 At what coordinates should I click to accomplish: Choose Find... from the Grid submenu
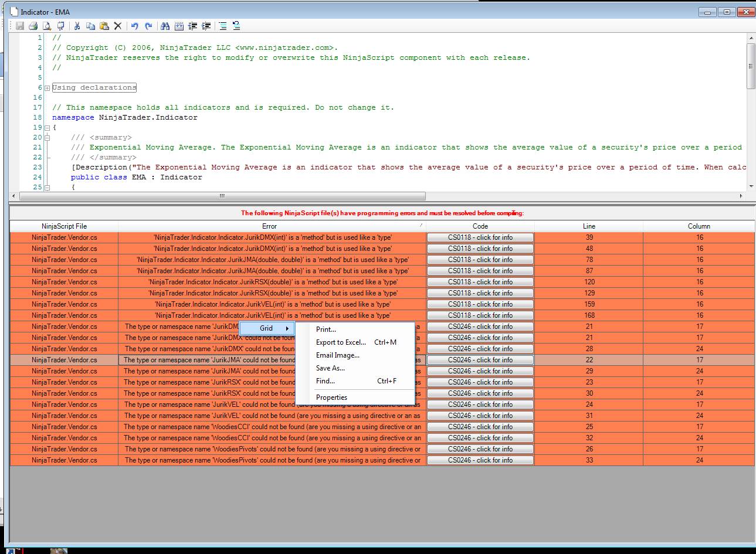pyautogui.click(x=355, y=381)
